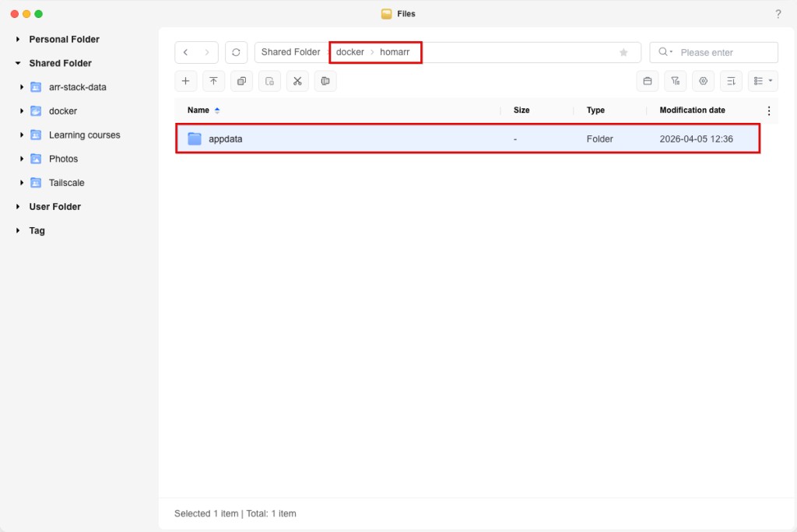Select Tailscale shared folder in sidebar

pyautogui.click(x=66, y=183)
